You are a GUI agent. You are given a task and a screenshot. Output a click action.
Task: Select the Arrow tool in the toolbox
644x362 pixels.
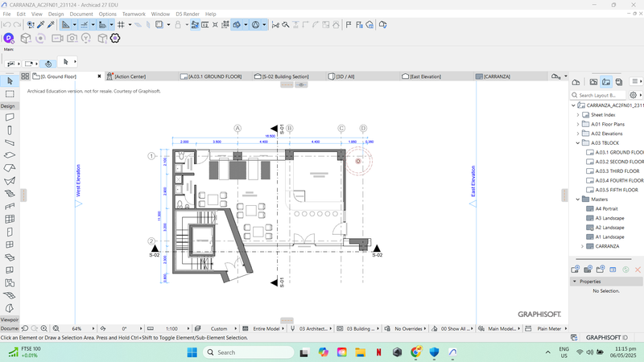9,81
